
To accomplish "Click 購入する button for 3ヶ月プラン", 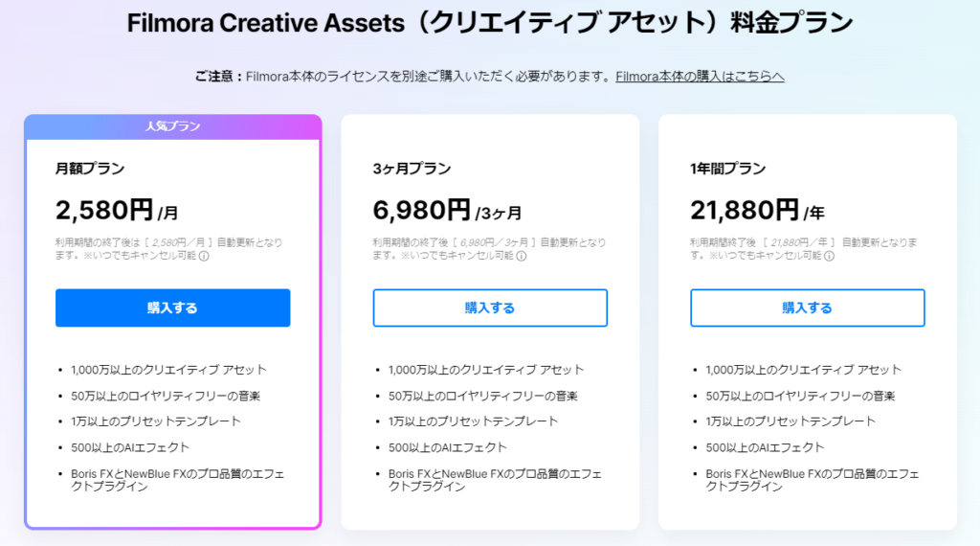I will pos(490,307).
